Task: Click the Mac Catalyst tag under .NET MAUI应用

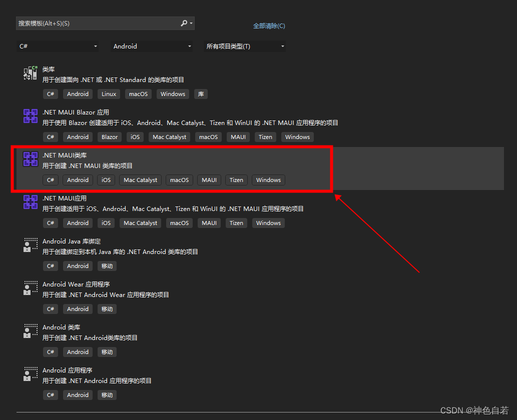Action: coord(141,223)
